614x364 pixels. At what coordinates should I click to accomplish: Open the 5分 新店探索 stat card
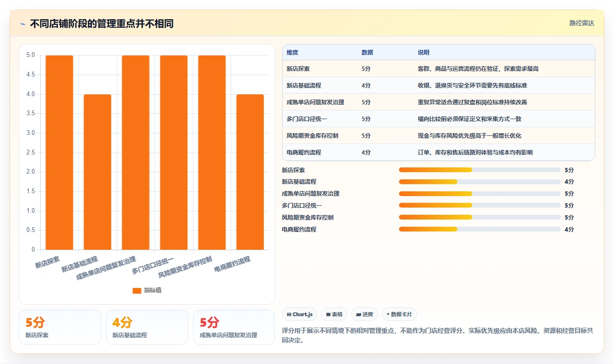pyautogui.click(x=60, y=327)
